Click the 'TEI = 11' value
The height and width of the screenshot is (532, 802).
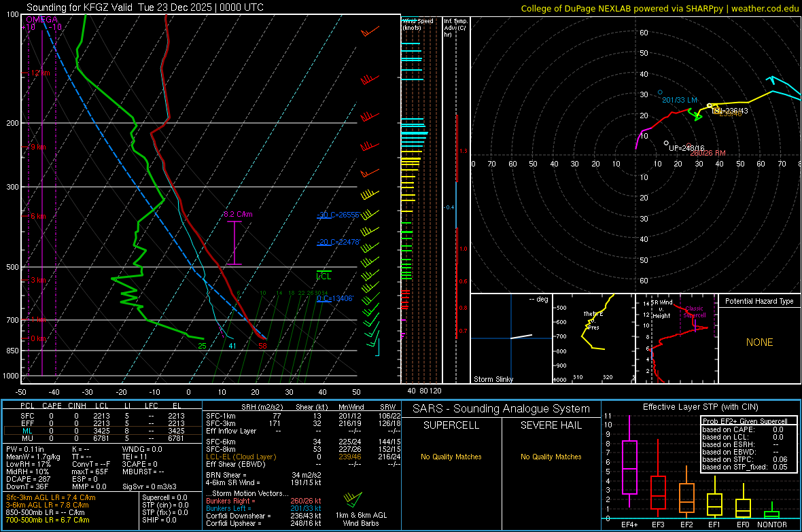135,457
